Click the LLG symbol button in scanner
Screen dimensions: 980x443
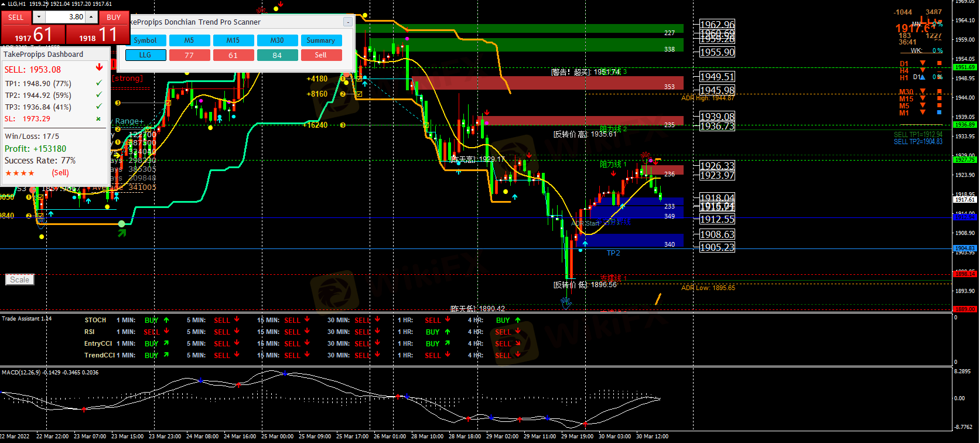point(145,55)
